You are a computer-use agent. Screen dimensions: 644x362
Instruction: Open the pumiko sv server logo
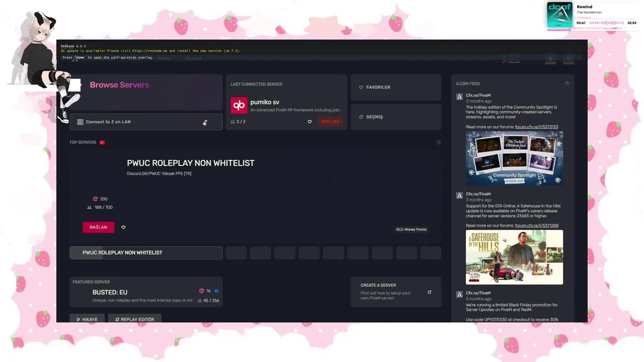[x=239, y=105]
